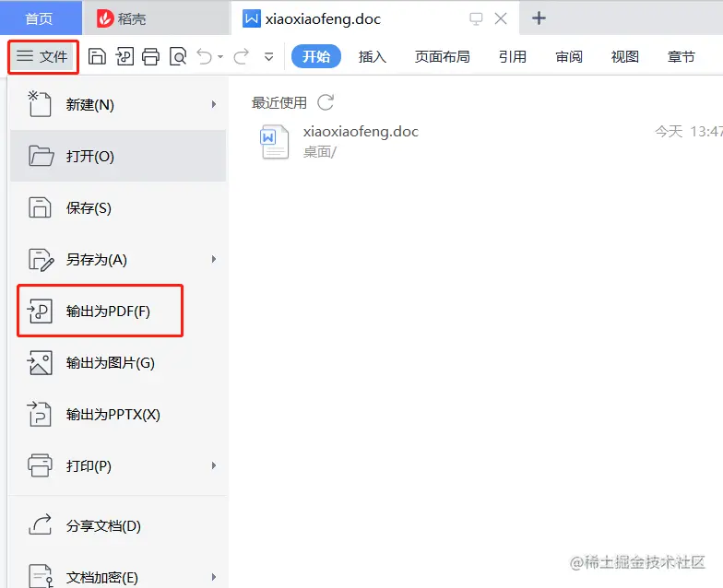This screenshot has height=588, width=723.
Task: Open the 页面布局 ribbon tab
Action: 443,57
